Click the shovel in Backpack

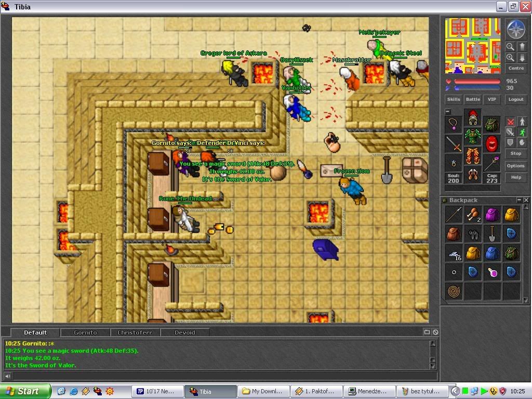(493, 234)
